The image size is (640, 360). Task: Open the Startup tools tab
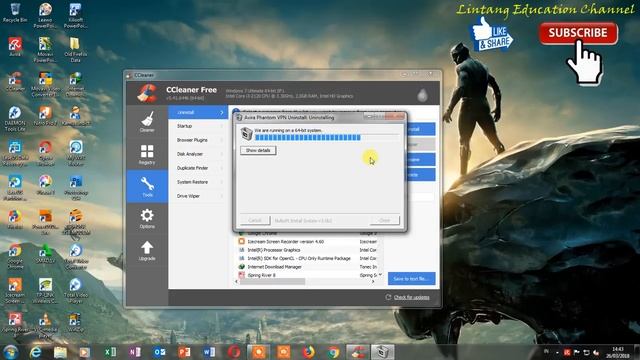point(198,126)
